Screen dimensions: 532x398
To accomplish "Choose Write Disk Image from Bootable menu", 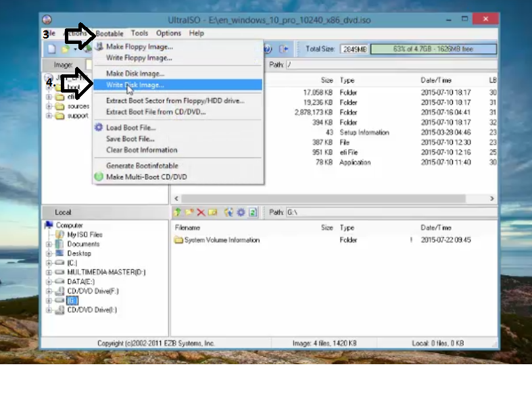I will [x=178, y=84].
